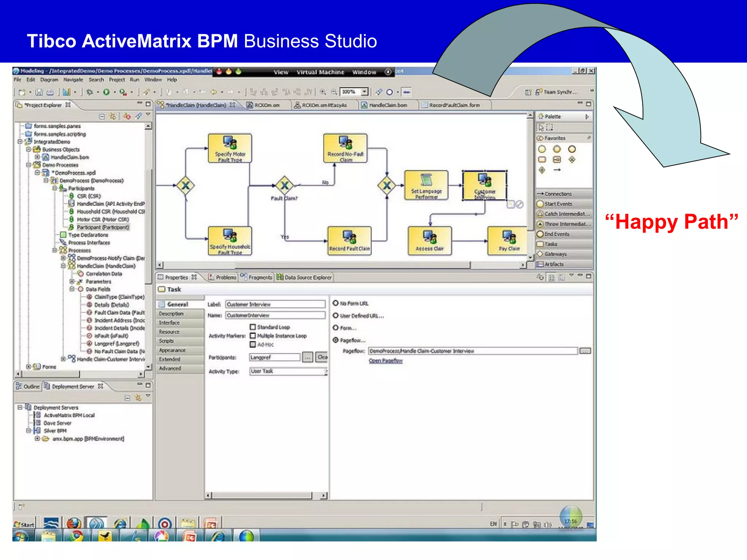747x560 pixels.
Task: Click the first exclusive gateway diamond at left
Action: [x=186, y=185]
